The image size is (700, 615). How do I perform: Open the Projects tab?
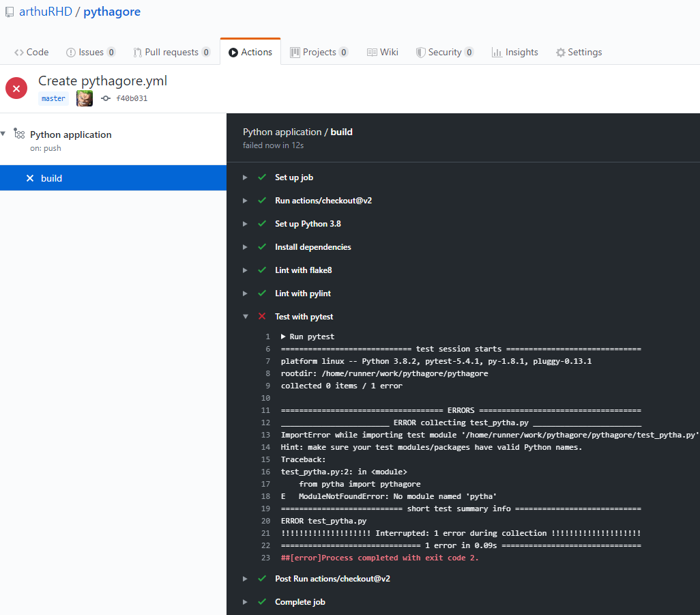tap(319, 53)
